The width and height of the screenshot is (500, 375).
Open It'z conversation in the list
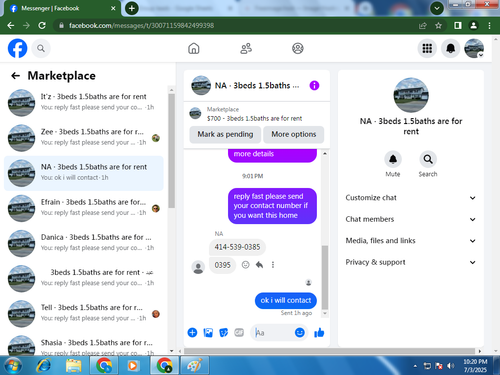click(x=83, y=103)
